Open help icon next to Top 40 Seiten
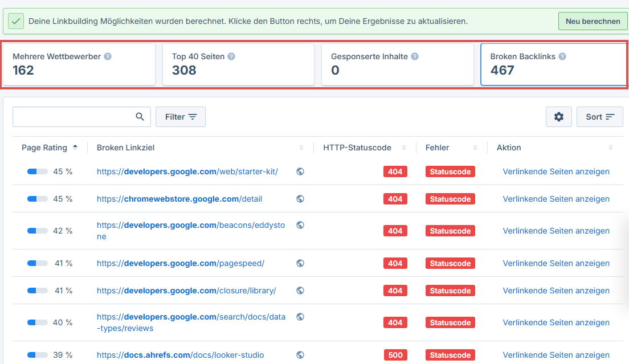The width and height of the screenshot is (629, 364). pos(231,56)
